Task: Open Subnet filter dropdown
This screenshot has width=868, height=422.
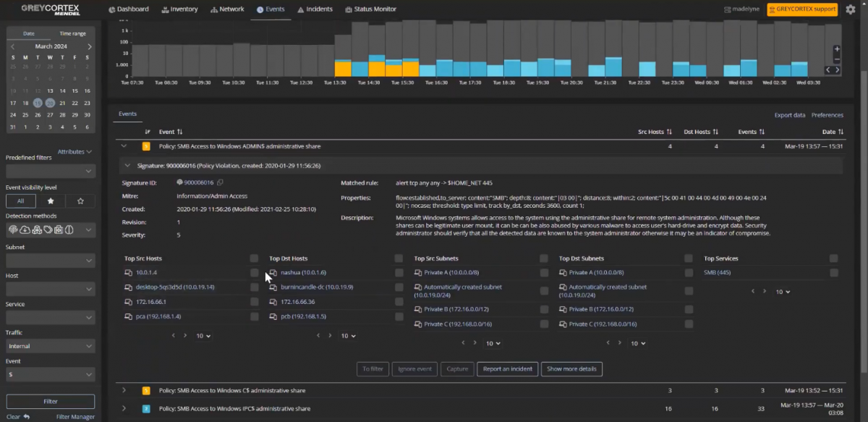Action: 51,260
